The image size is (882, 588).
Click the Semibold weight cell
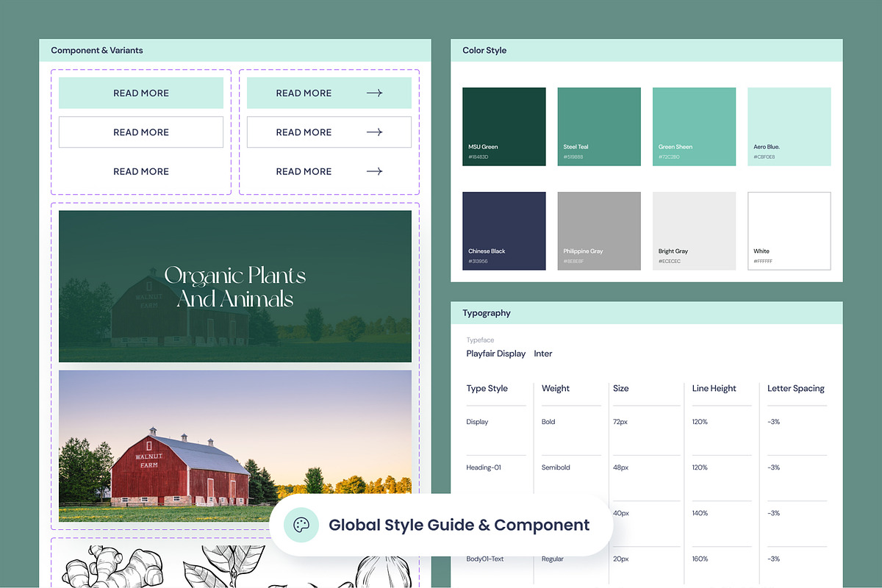click(556, 467)
